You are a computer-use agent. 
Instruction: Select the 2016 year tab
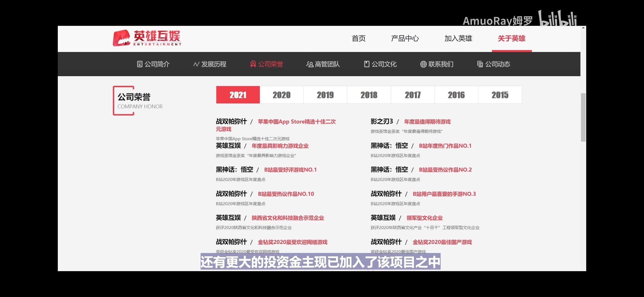click(456, 95)
